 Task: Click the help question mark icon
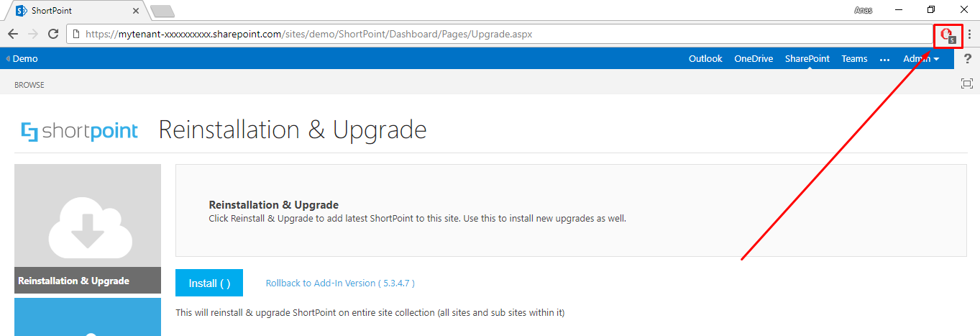[x=967, y=59]
